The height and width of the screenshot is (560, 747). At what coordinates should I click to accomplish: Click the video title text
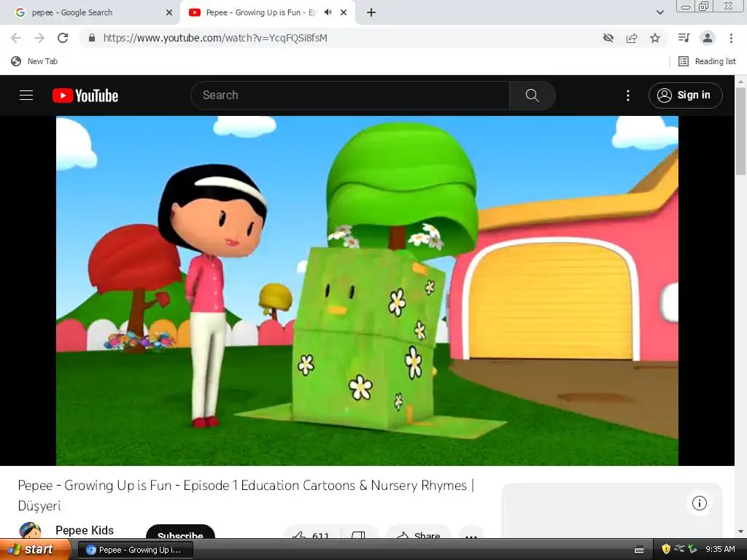[246, 495]
